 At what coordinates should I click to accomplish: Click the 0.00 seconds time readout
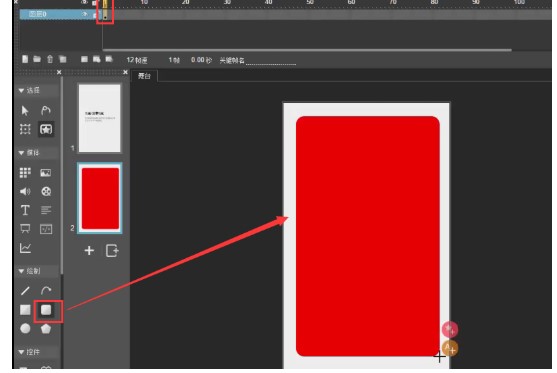coord(201,60)
